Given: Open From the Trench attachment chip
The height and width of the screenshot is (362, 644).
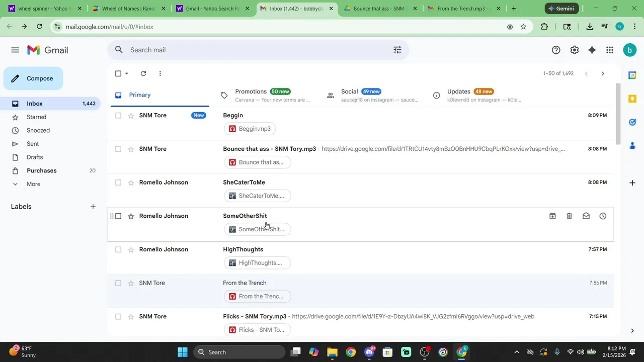Looking at the screenshot, I should [258, 296].
